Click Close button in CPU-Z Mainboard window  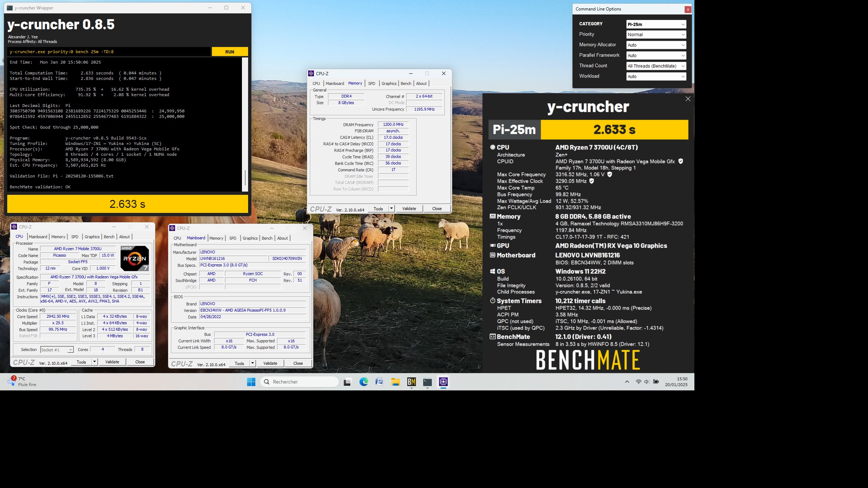(x=298, y=363)
